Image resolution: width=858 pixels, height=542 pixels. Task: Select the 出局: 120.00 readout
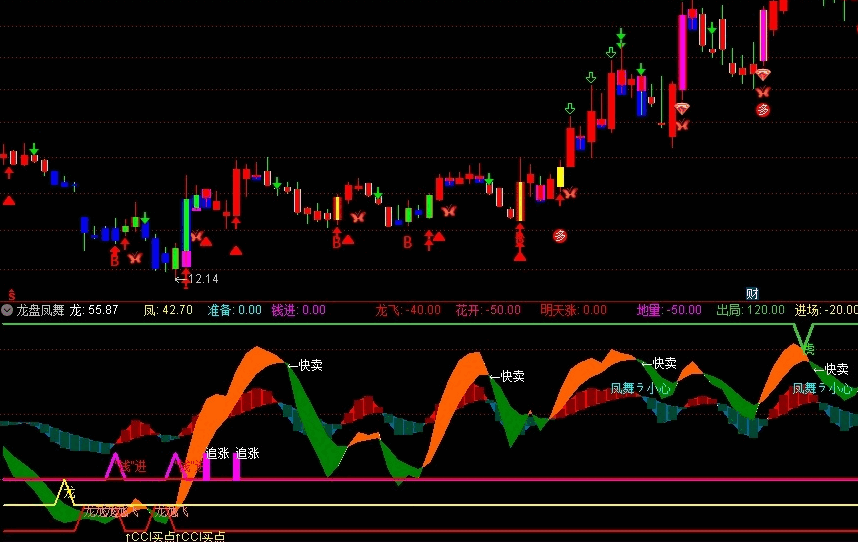pos(751,311)
